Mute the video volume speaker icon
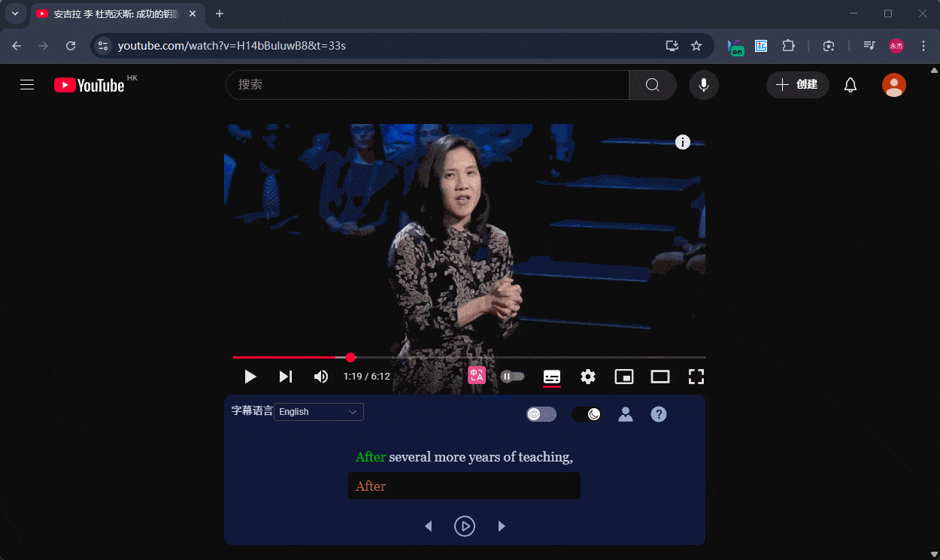940x560 pixels. [321, 377]
